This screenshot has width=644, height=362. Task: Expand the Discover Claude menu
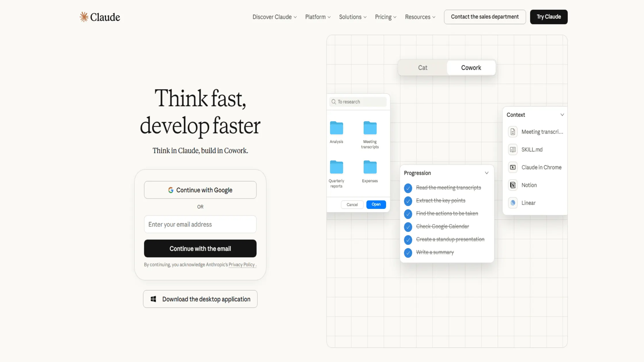(x=274, y=17)
